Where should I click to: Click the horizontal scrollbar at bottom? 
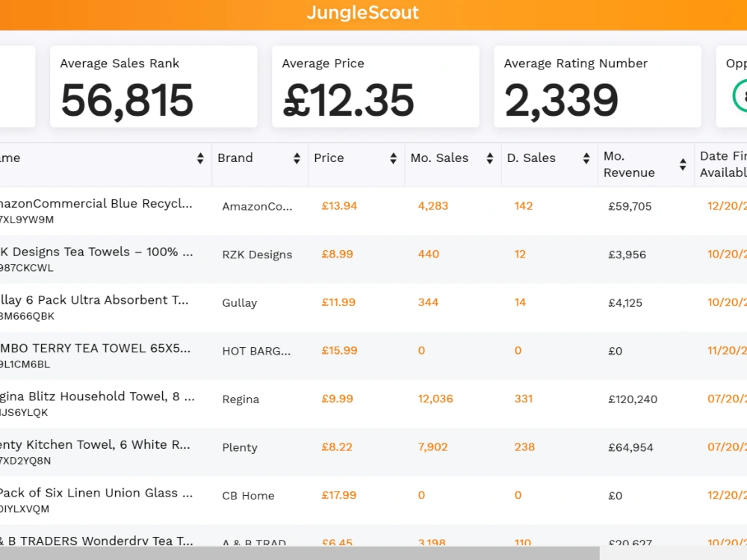click(300, 553)
